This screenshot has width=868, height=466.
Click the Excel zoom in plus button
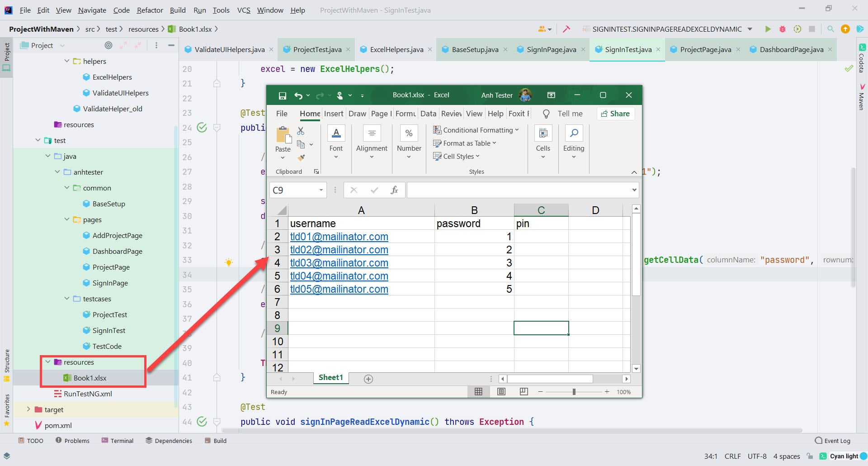607,392
